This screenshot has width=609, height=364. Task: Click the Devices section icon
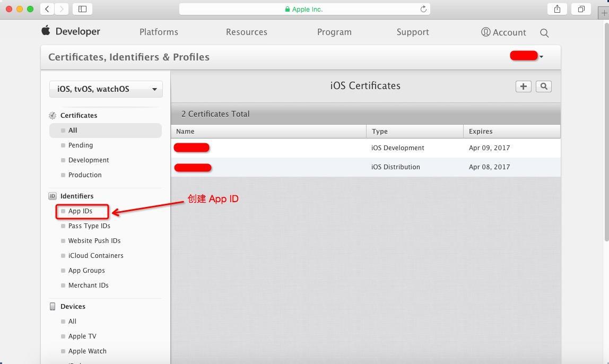[53, 307]
